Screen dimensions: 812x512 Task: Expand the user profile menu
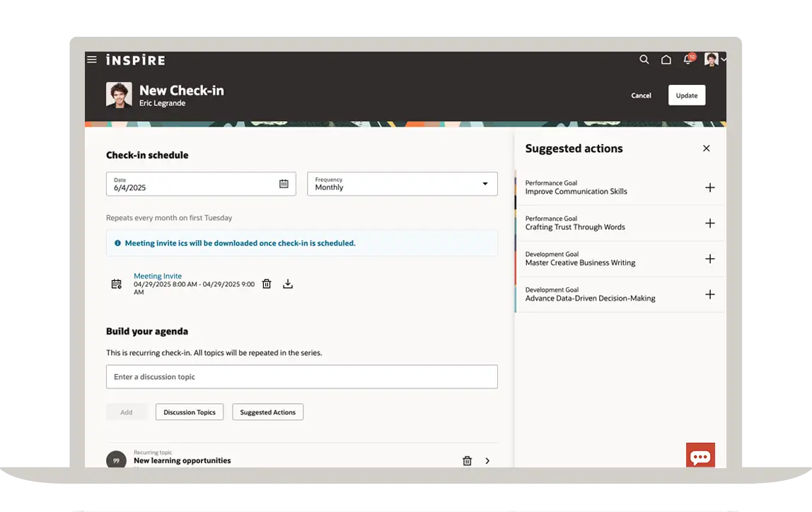pyautogui.click(x=715, y=60)
